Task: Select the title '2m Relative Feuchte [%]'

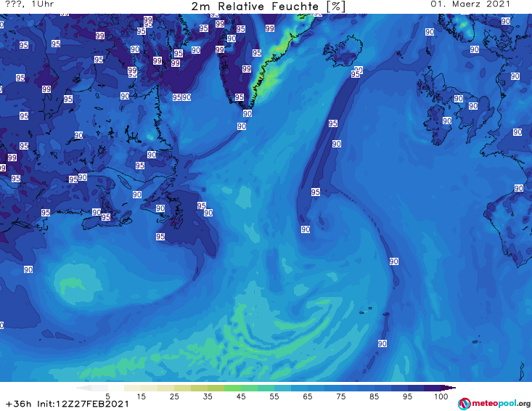Action: 269,7
